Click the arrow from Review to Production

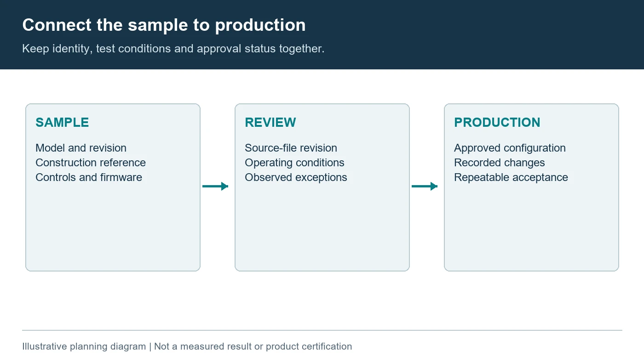(425, 186)
